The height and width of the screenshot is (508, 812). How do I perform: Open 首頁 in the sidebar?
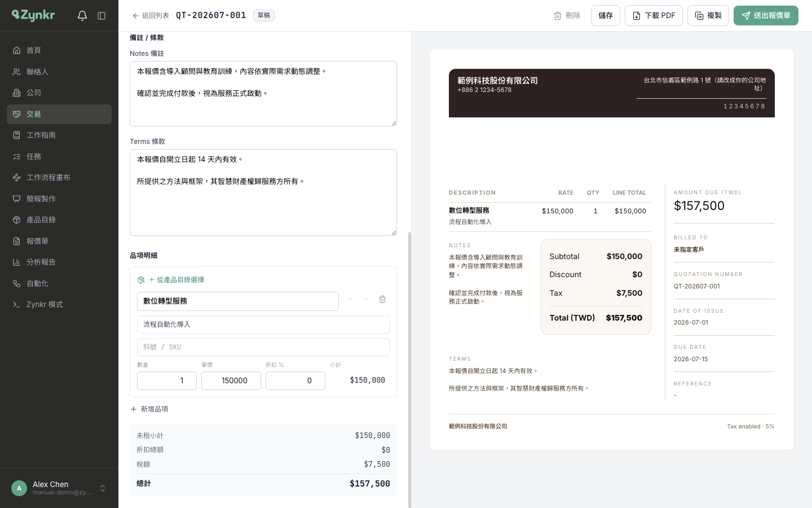click(59, 50)
